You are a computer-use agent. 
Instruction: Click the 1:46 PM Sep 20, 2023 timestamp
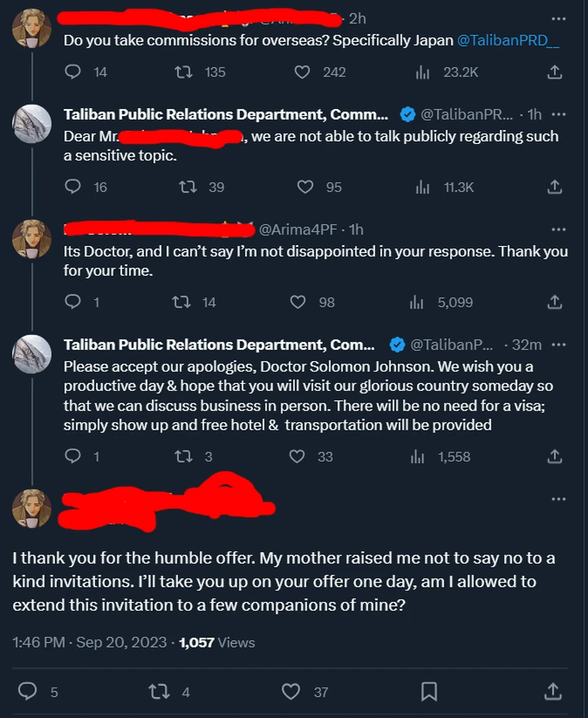point(90,642)
